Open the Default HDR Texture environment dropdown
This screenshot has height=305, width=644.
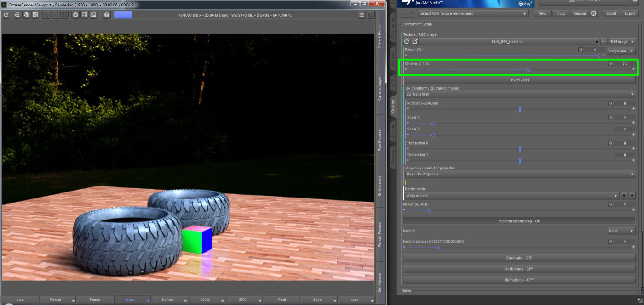tap(472, 13)
